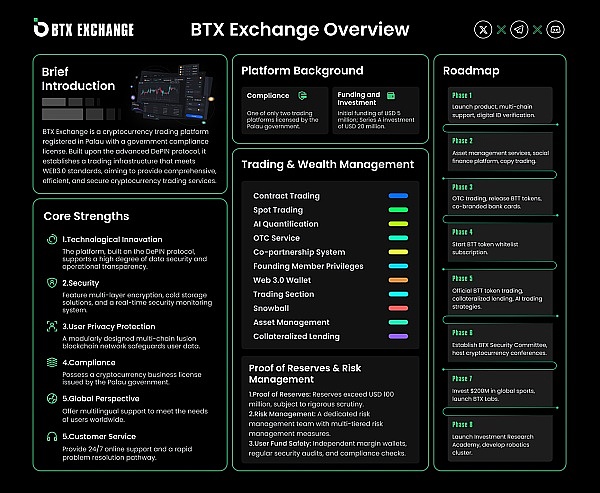Click the yellow swatch next to Co-partnership System

coord(398,252)
